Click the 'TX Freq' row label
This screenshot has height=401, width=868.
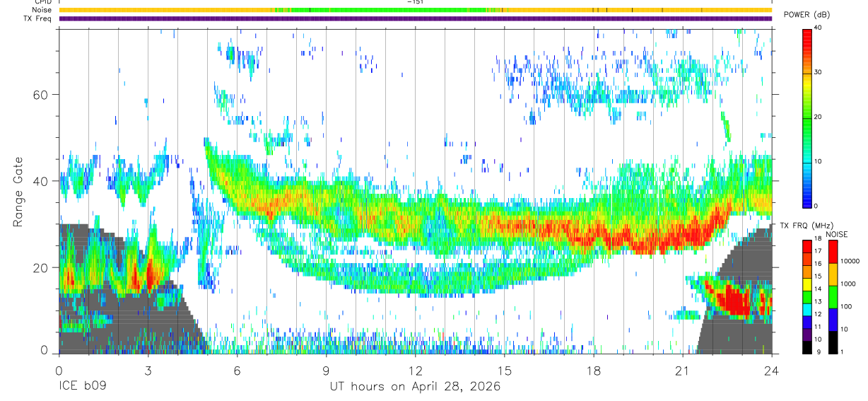tap(39, 18)
